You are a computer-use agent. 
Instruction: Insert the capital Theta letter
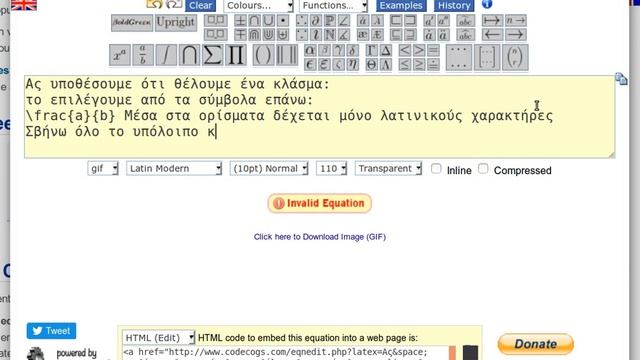[371, 64]
